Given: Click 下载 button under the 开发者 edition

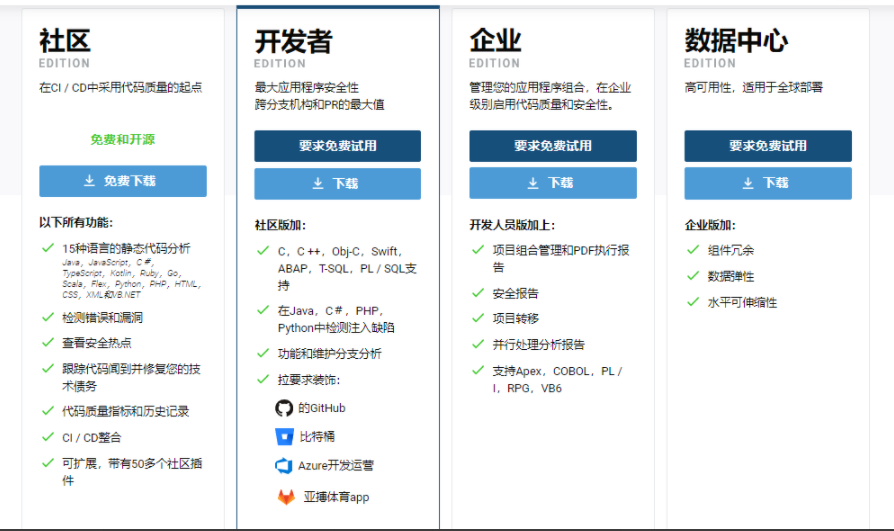Looking at the screenshot, I should [338, 184].
